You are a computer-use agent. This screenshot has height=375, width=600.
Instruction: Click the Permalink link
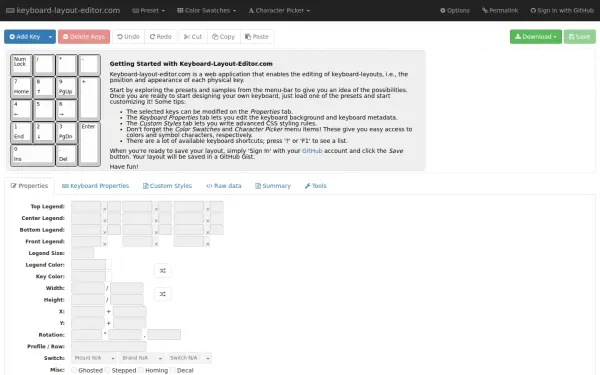point(500,10)
